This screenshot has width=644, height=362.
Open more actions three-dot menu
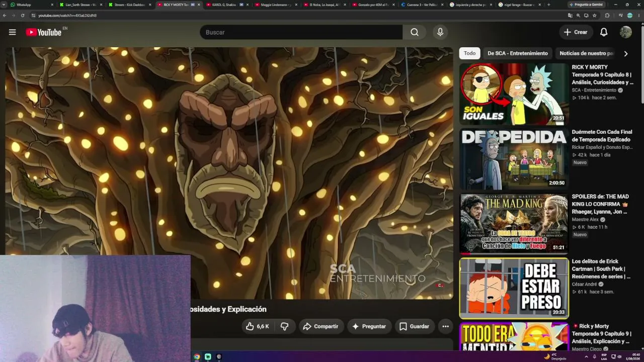(445, 326)
